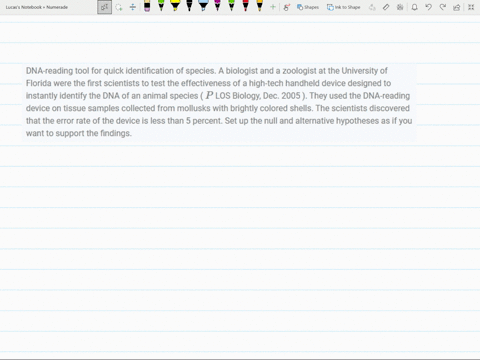Choose the Insert or Remove Space tool
Image resolution: width=480 pixels, height=360 pixels.
133,7
